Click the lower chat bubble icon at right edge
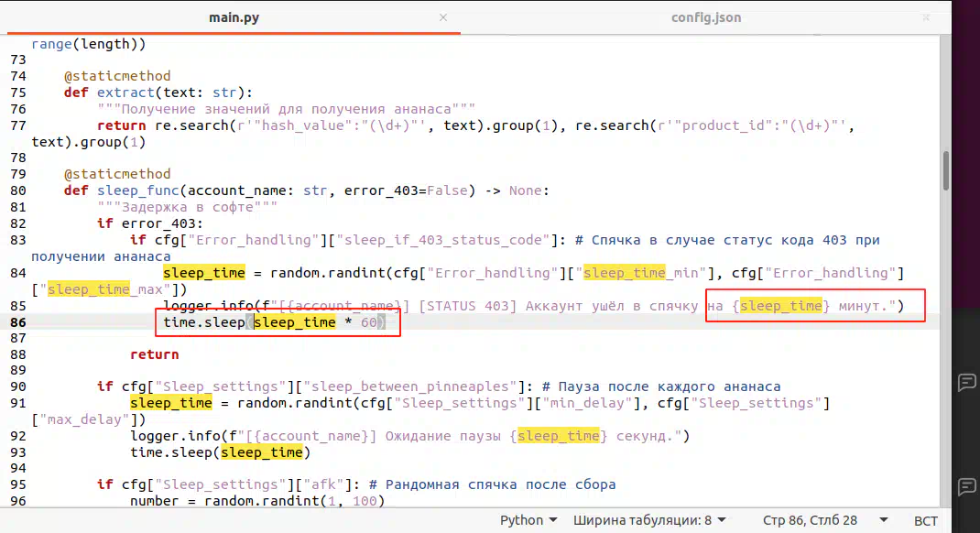This screenshot has height=533, width=980. coord(966,486)
